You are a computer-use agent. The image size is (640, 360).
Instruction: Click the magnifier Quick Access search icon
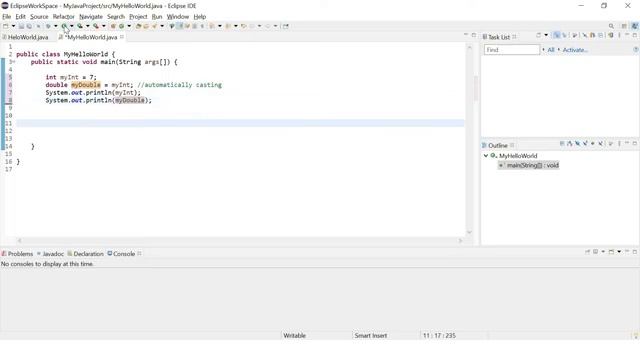tap(611, 26)
